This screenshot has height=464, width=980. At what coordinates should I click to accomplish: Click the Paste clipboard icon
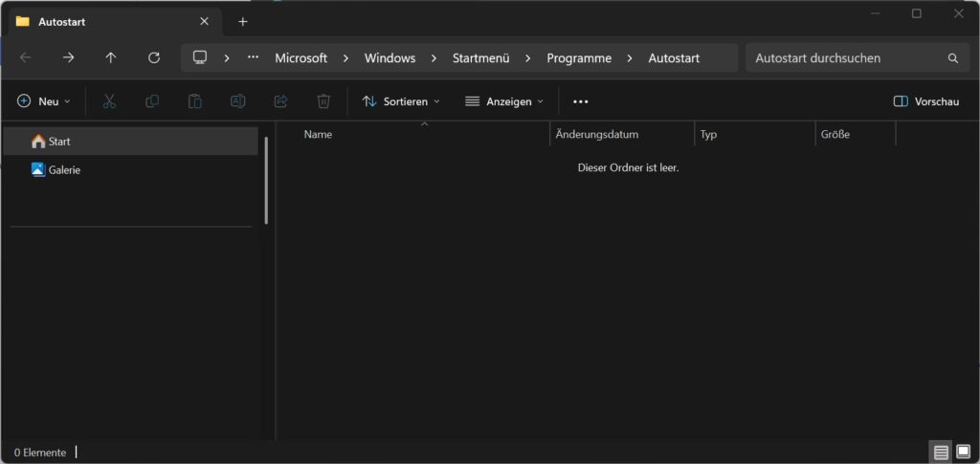(195, 101)
